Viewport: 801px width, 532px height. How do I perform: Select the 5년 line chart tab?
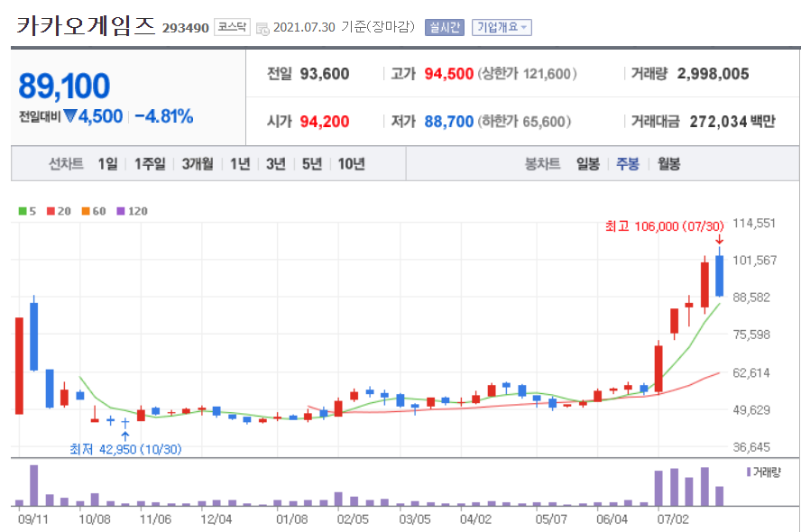click(x=312, y=164)
